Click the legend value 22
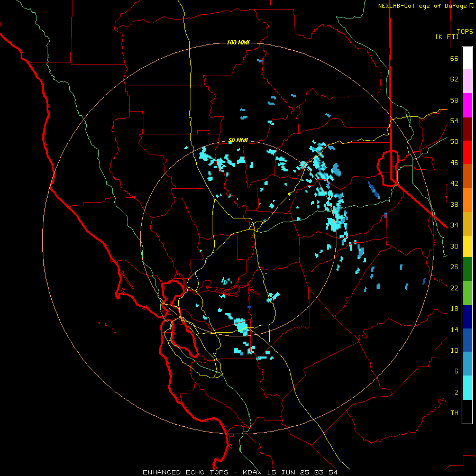 tap(454, 288)
